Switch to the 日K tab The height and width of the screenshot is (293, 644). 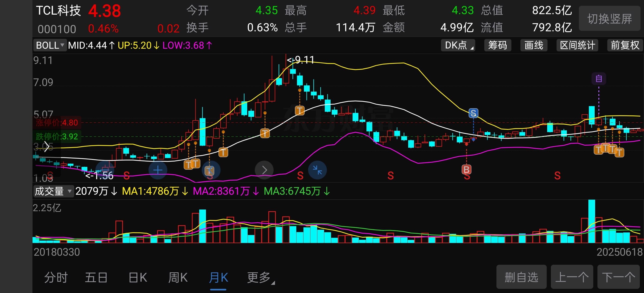[138, 278]
